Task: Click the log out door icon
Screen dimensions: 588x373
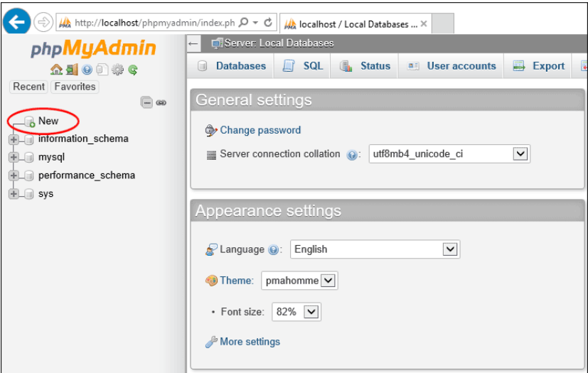Action: point(72,70)
